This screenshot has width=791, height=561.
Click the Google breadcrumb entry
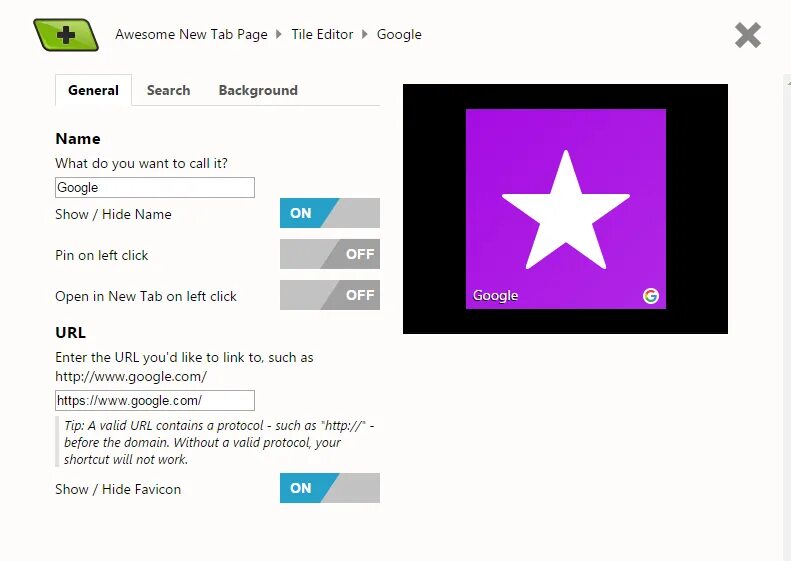point(399,34)
